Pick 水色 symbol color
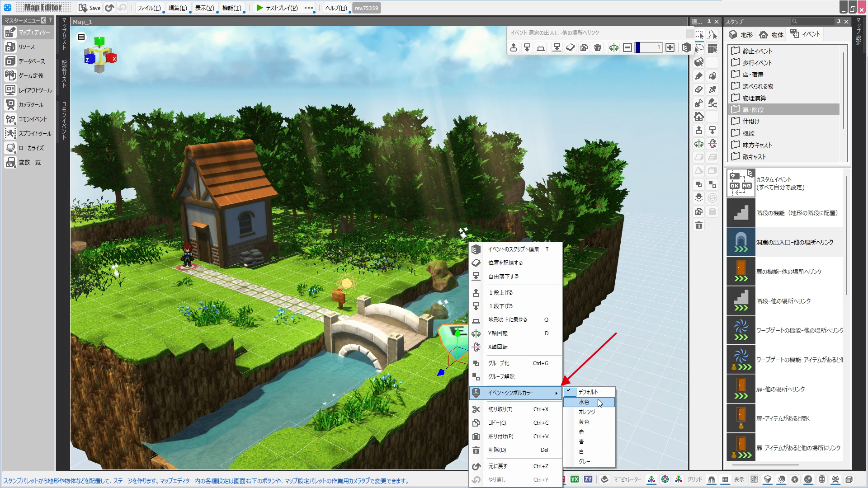Image resolution: width=868 pixels, height=488 pixels. (589, 402)
